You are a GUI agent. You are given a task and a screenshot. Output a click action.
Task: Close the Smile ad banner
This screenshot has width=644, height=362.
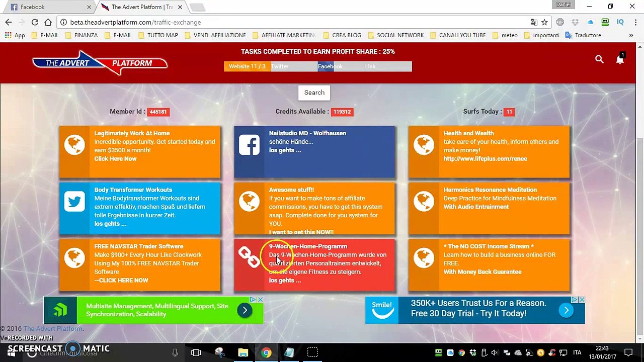[x=582, y=300]
